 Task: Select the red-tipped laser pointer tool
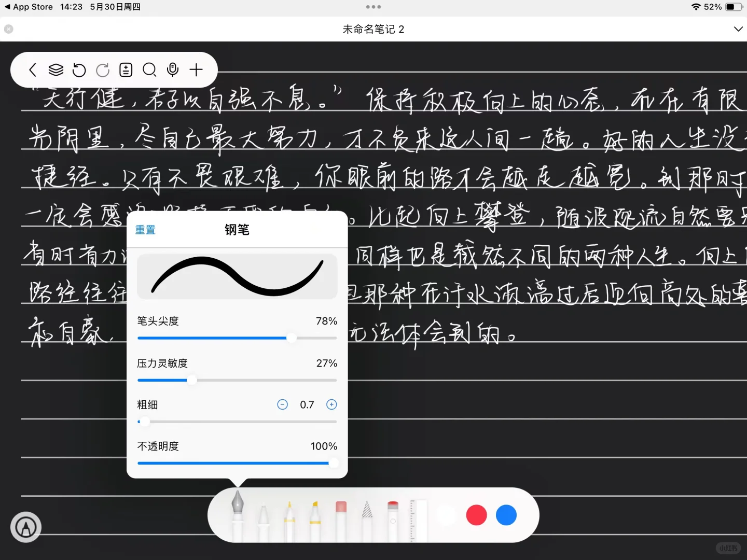point(393,521)
